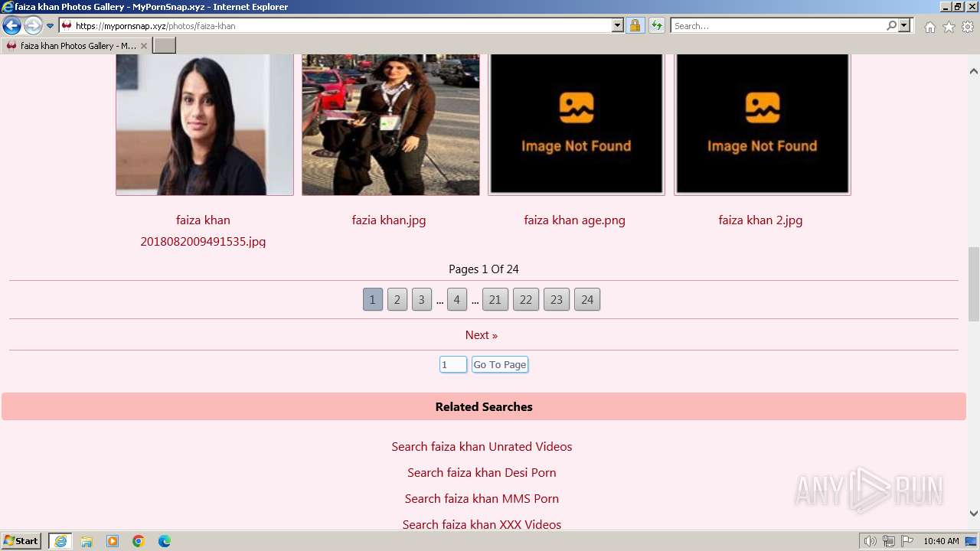Refresh the page with the green arrows icon

pos(657,26)
